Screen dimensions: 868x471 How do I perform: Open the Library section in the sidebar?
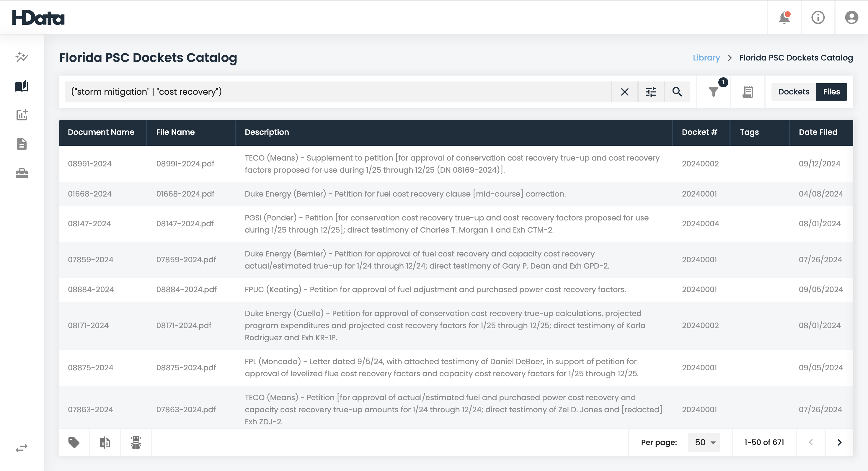[x=22, y=86]
